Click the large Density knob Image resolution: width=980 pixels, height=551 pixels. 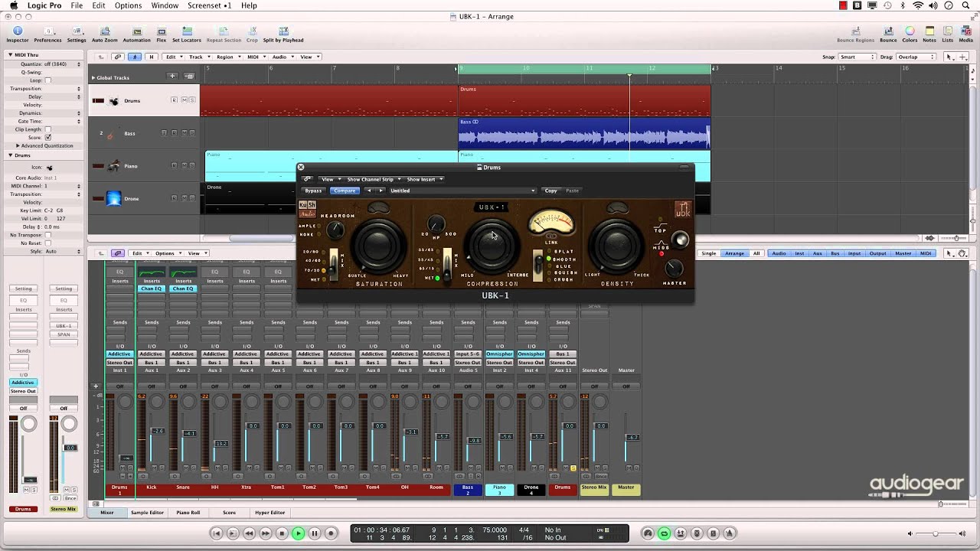617,246
